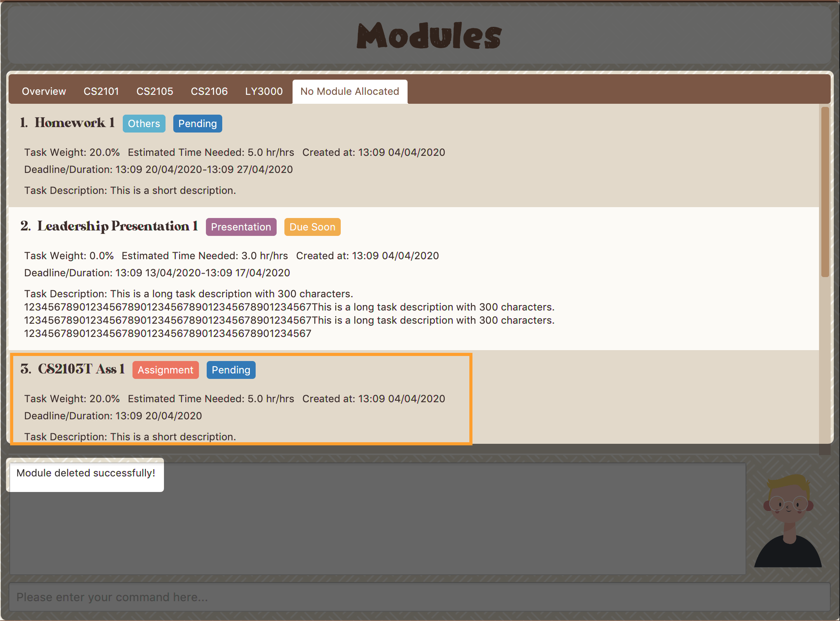840x621 pixels.
Task: Click the 'Pending' status icon on Homework 1
Action: tap(197, 123)
